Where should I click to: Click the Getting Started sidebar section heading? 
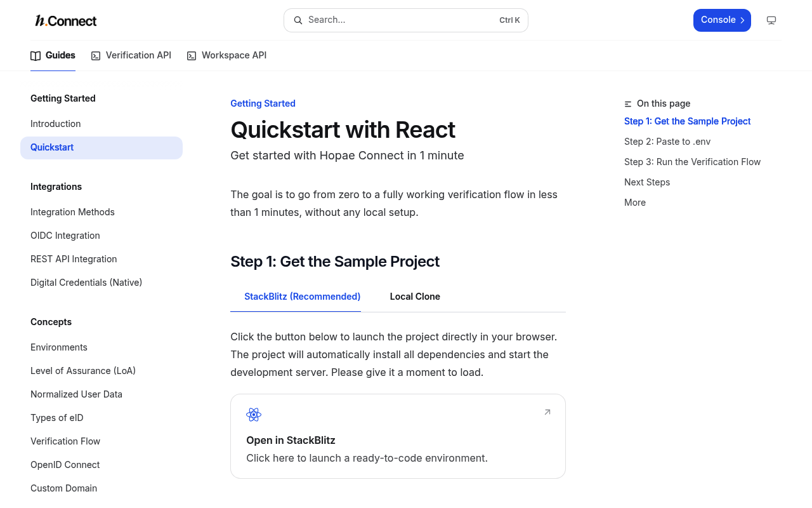63,98
